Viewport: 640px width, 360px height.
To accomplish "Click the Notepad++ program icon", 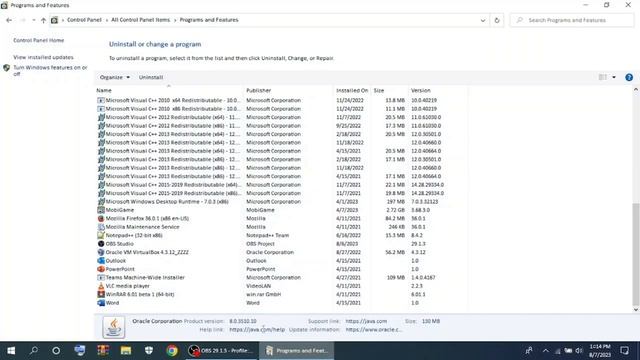I will 101,235.
